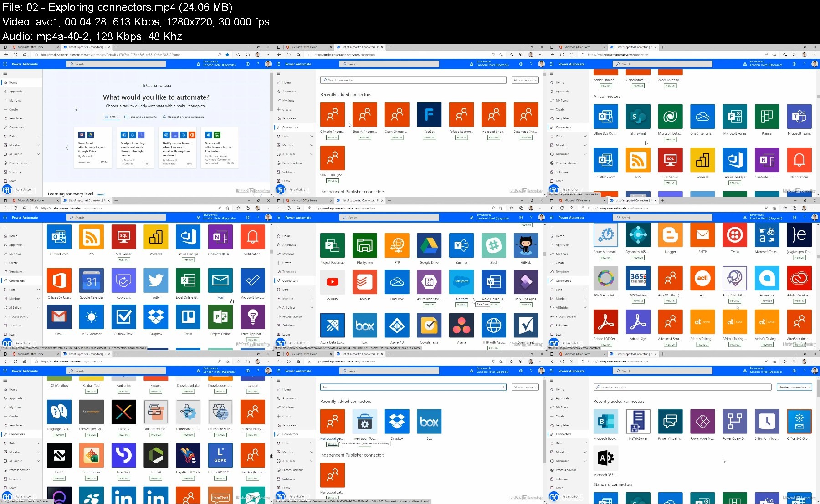Screen dimensions: 820x504
Task: Open the Power Virtual Agents connector
Action: (x=670, y=422)
